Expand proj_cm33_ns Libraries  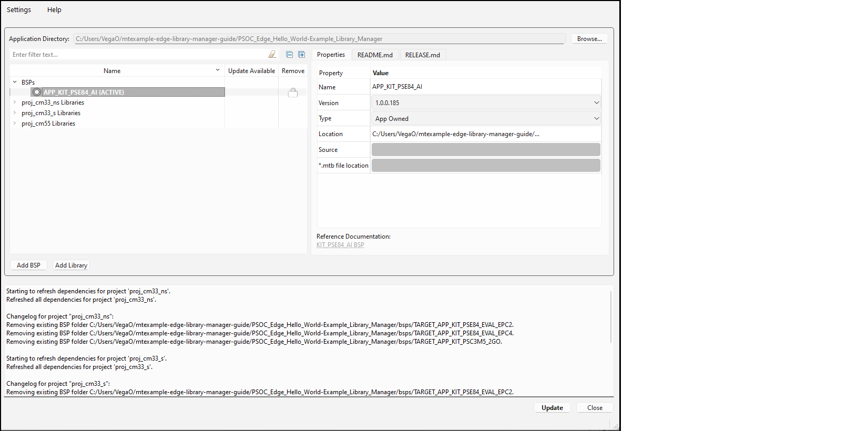(15, 102)
